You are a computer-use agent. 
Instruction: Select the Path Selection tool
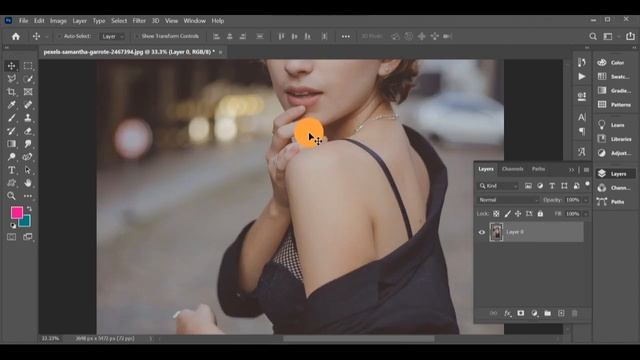click(x=28, y=170)
